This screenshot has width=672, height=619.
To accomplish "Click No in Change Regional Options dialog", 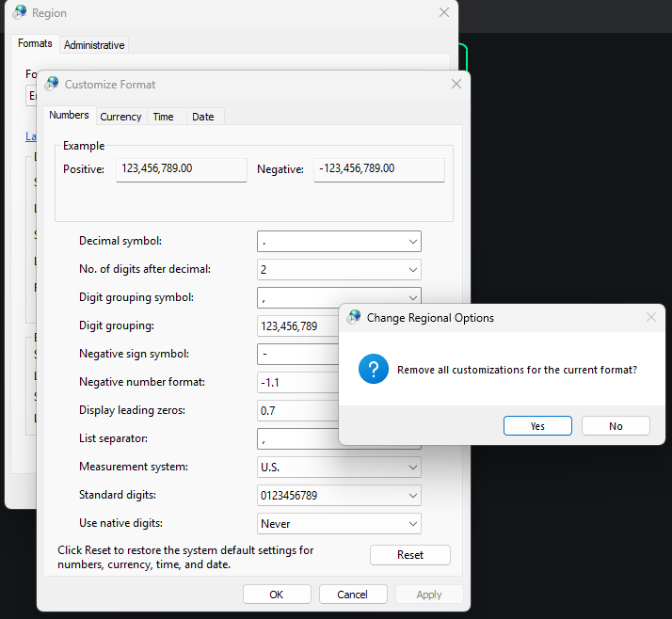I will click(616, 426).
